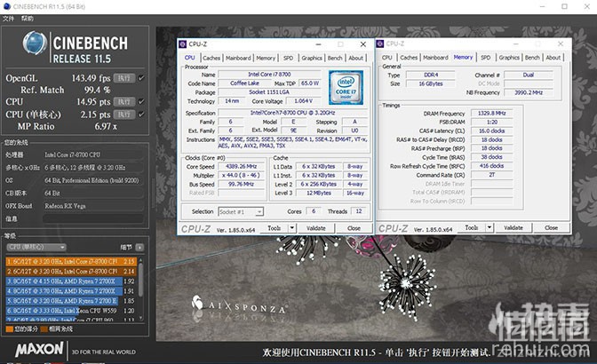Switch to the Caches tab in the left CPU-Z window
The height and width of the screenshot is (364, 597).
pos(211,58)
